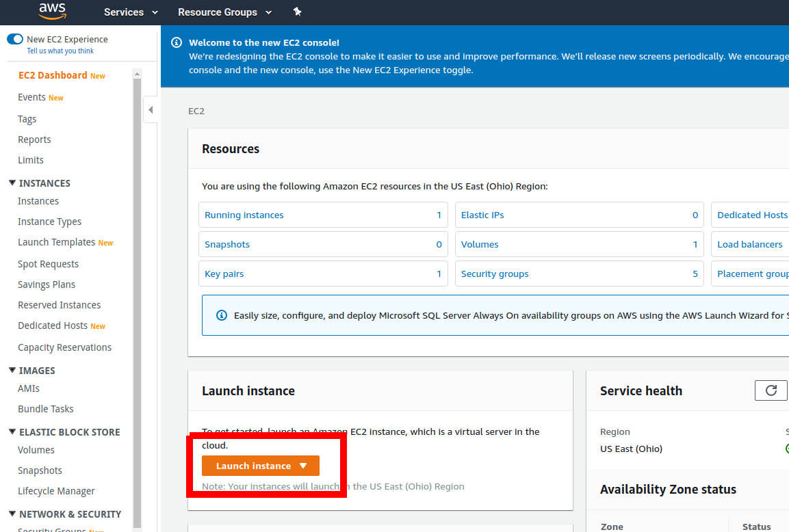
Task: Click the refresh icon in Service health
Action: coord(771,390)
